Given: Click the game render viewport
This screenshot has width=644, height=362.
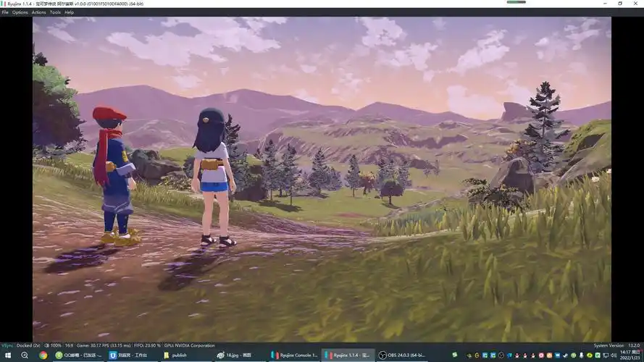Looking at the screenshot, I should (322, 180).
